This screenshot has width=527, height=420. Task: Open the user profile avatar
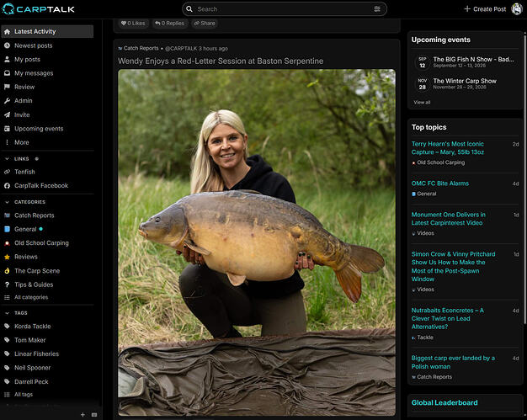coord(517,9)
